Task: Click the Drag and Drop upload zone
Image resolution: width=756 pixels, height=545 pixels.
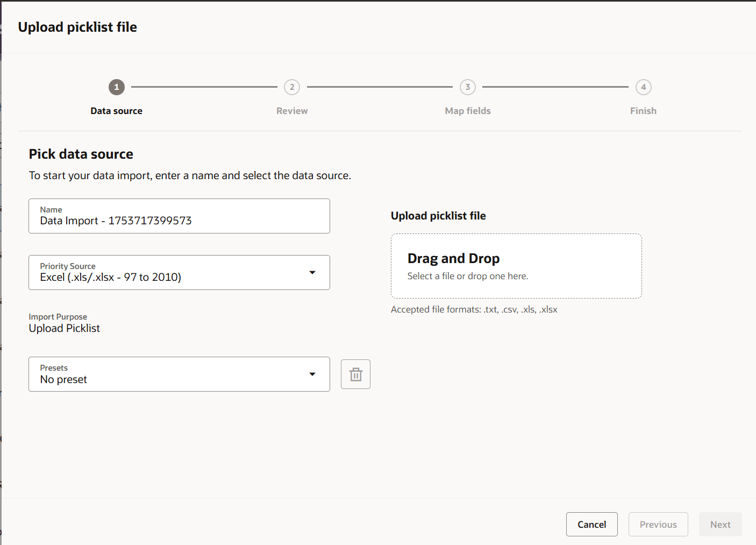Action: pos(516,266)
